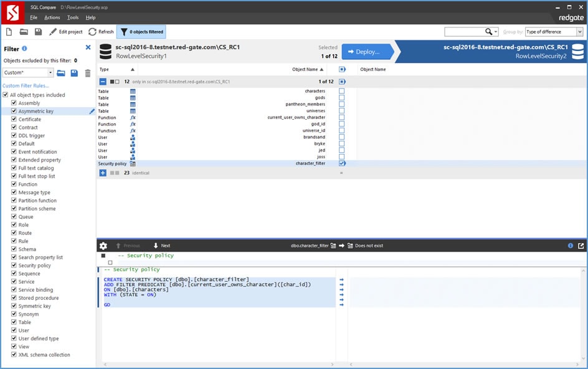
Task: Click function icon for god_id
Action: 133,124
